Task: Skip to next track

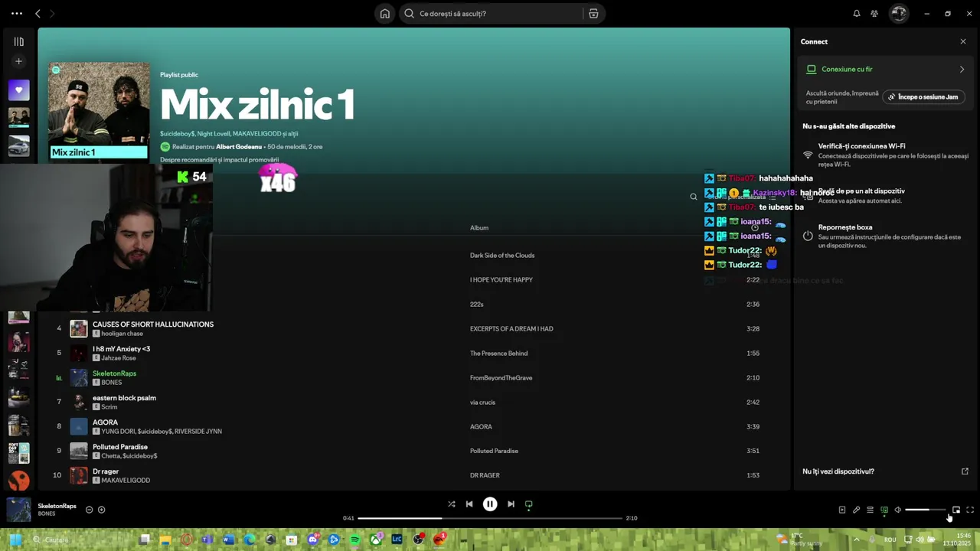Action: tap(511, 504)
